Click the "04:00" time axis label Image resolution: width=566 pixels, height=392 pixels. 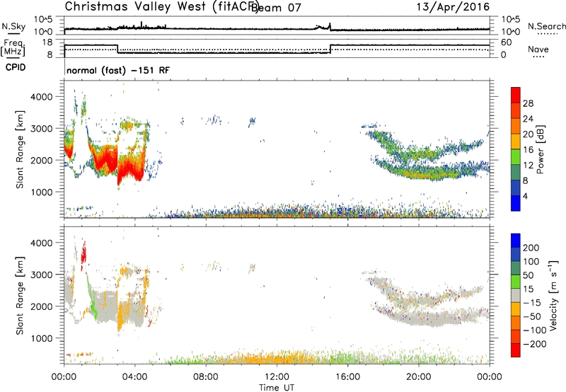pyautogui.click(x=134, y=377)
